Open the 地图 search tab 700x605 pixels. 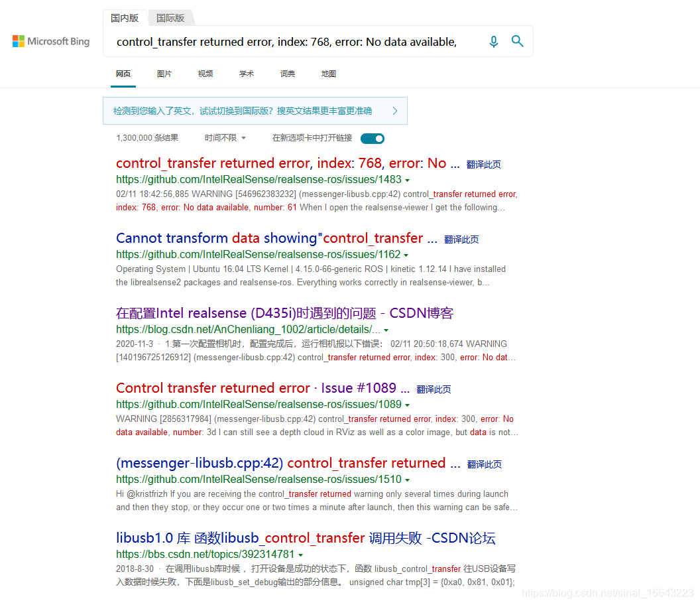tap(328, 74)
